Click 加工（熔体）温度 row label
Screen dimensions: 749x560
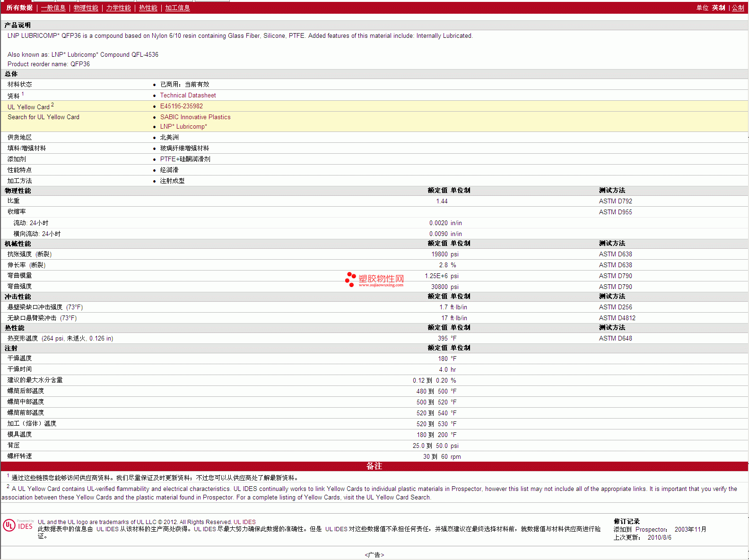[x=32, y=424]
